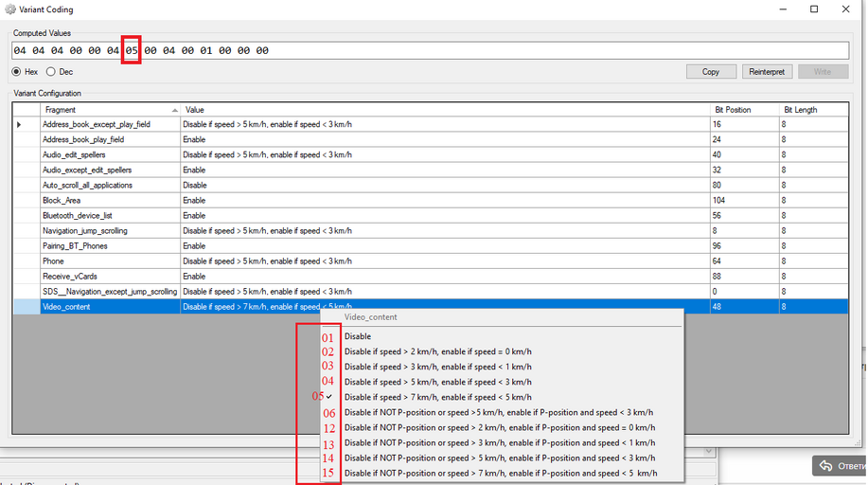Click the reply arrow icon at bottom right
The height and width of the screenshot is (485, 868).
(825, 466)
